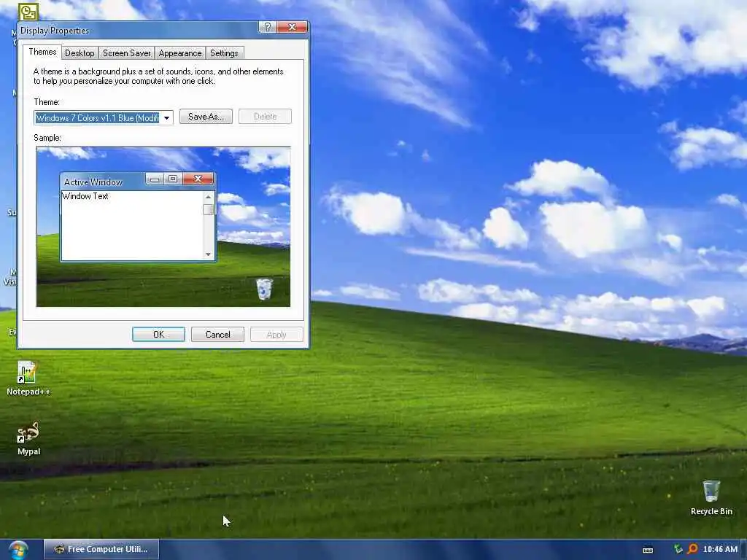Viewport: 747px width, 560px height.
Task: Click the taskbar clock showing 10:46 AM
Action: coord(720,549)
